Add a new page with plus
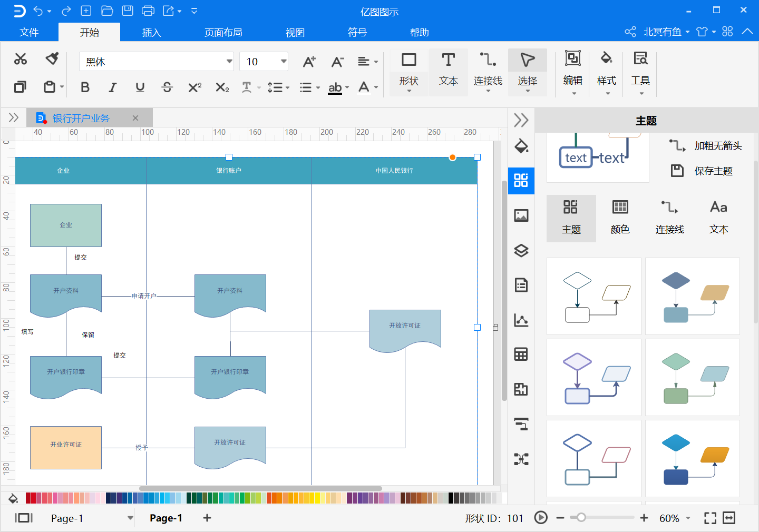 [x=207, y=518]
